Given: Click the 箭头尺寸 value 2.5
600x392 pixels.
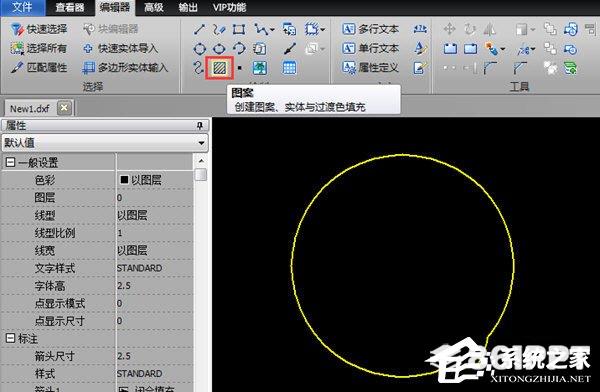Looking at the screenshot, I should click(x=154, y=356).
